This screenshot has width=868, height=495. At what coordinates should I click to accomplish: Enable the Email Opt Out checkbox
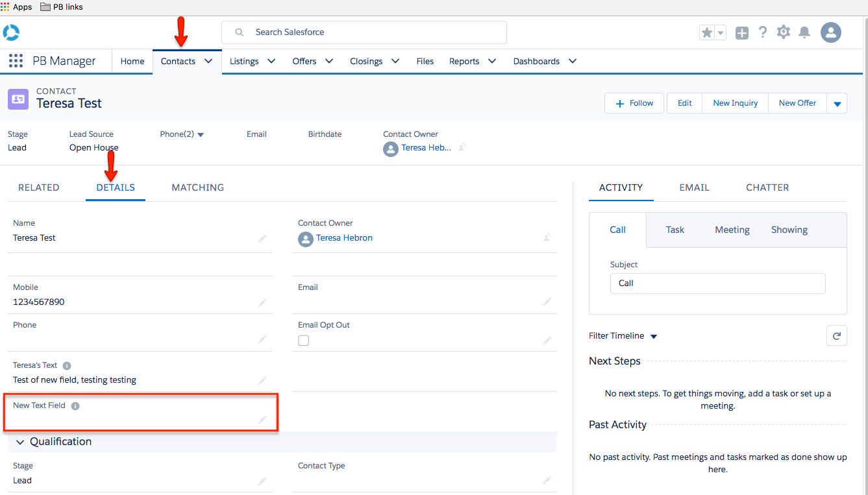pos(303,340)
